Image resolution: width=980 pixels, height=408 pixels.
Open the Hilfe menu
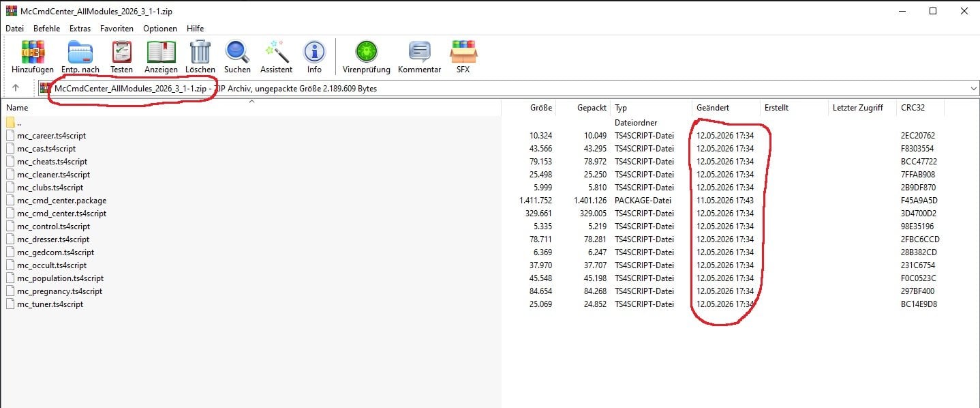tap(196, 29)
